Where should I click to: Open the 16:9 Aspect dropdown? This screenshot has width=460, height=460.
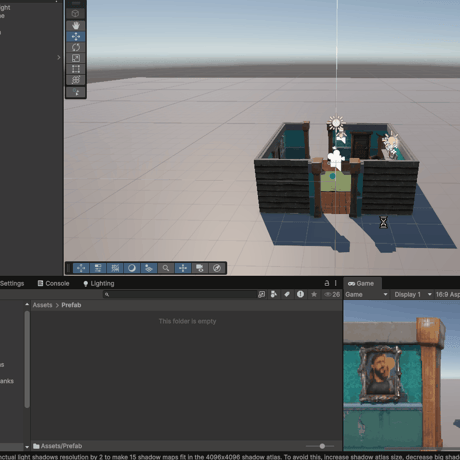pos(447,294)
